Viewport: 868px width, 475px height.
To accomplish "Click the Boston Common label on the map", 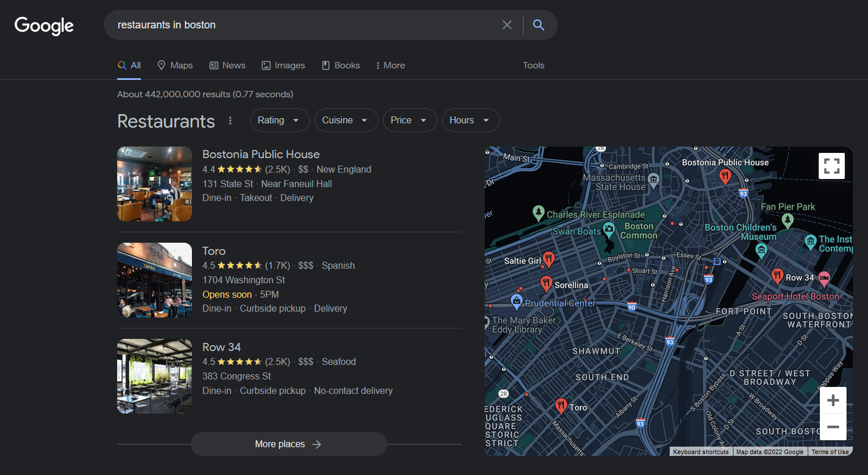I will [x=639, y=231].
